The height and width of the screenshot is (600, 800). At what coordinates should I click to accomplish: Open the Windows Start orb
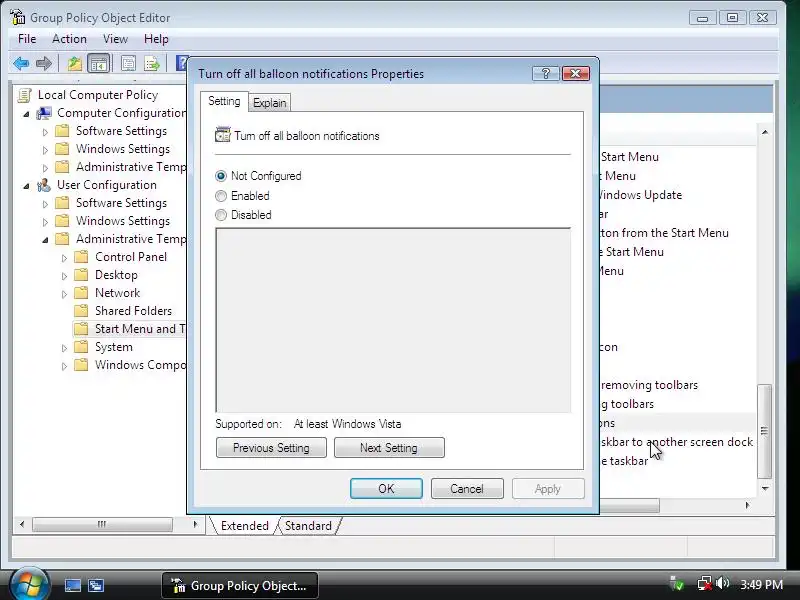[x=29, y=583]
